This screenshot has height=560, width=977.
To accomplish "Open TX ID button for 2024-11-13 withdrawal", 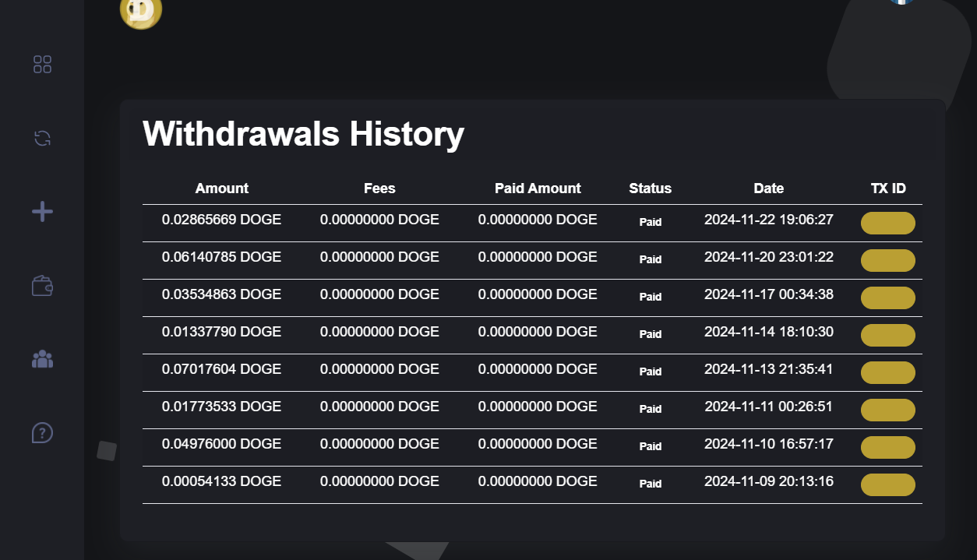I will point(887,372).
